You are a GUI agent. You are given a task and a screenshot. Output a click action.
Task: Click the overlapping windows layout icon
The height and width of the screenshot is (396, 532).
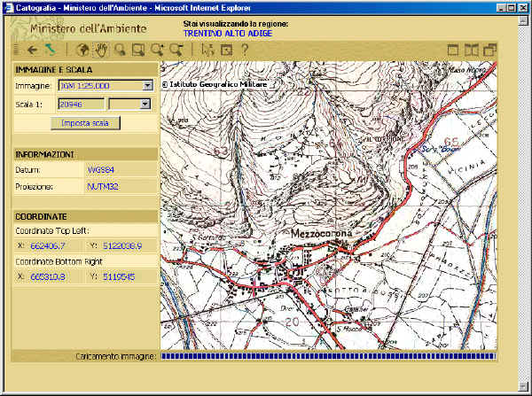pyautogui.click(x=490, y=50)
